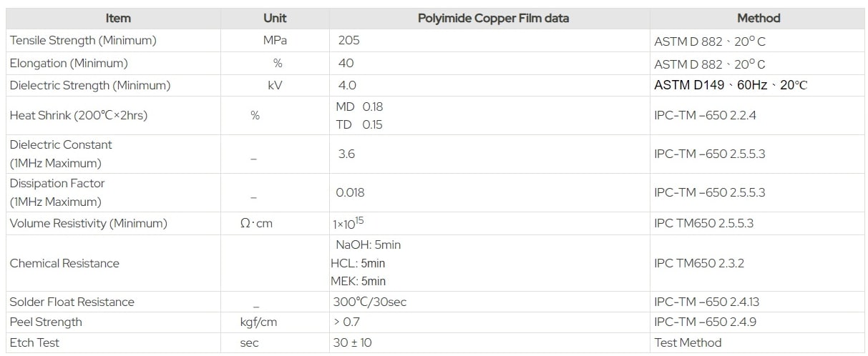Select the ASTM D149 60Hz method cell

730,85
